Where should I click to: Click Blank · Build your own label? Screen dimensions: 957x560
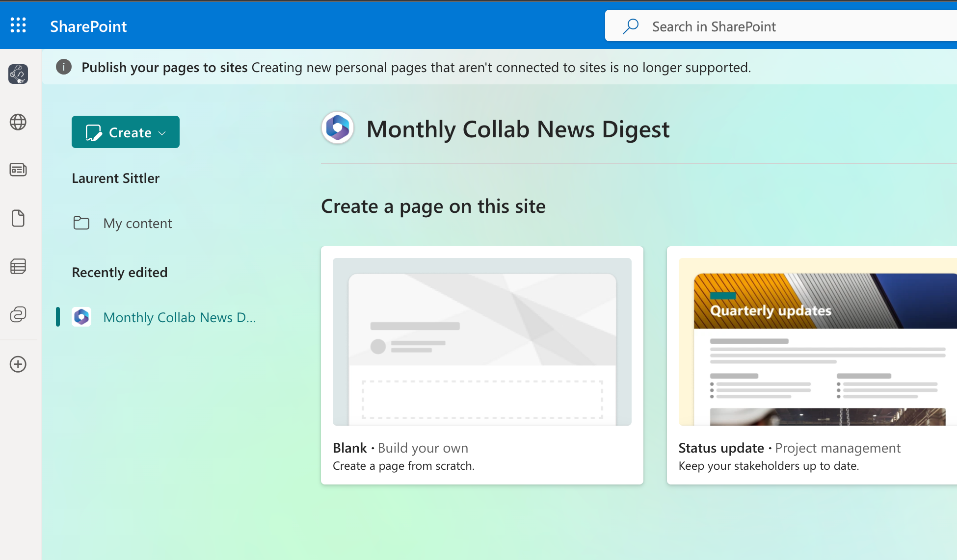[x=400, y=448]
